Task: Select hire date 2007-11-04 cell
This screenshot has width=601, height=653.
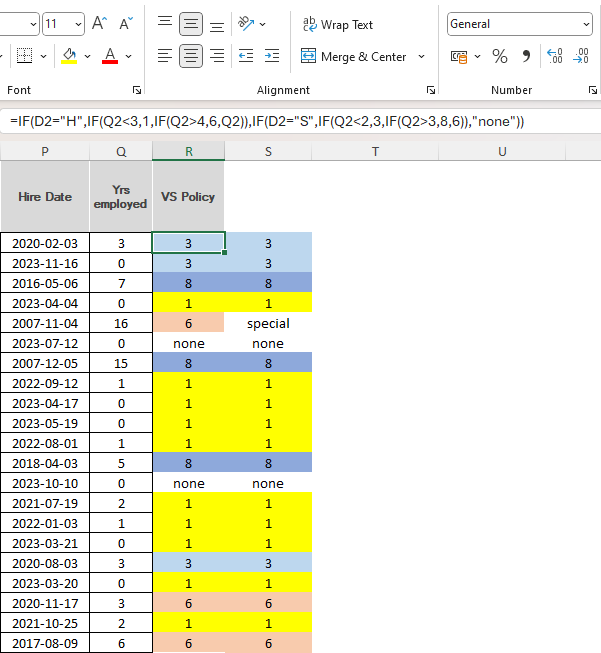Action: (45, 324)
